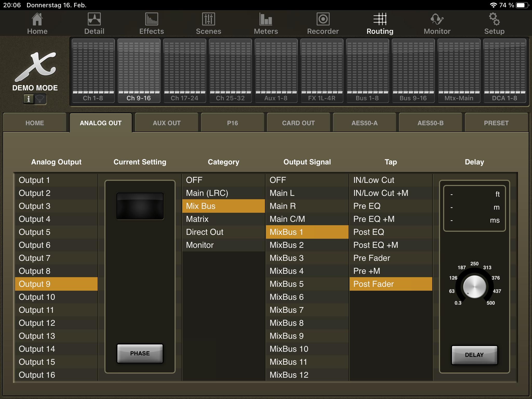Tap the info button under DEMO MODE
This screenshot has height=399, width=532.
point(29,99)
